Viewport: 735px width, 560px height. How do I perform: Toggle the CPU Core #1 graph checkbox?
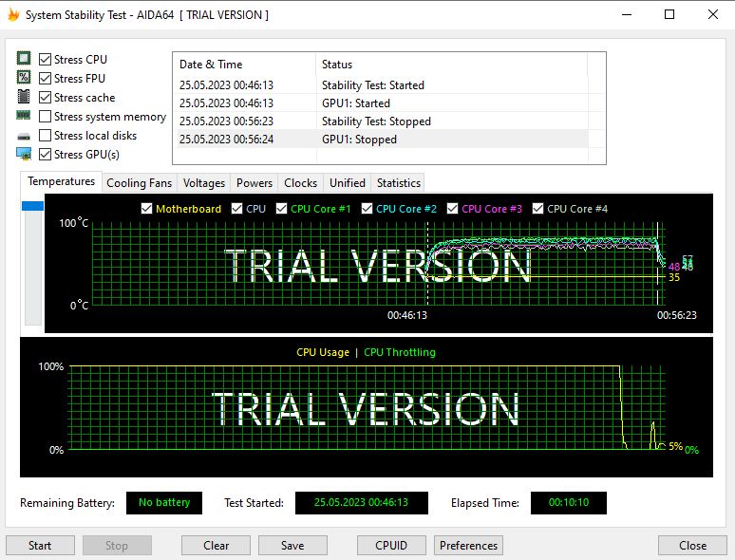pos(281,209)
